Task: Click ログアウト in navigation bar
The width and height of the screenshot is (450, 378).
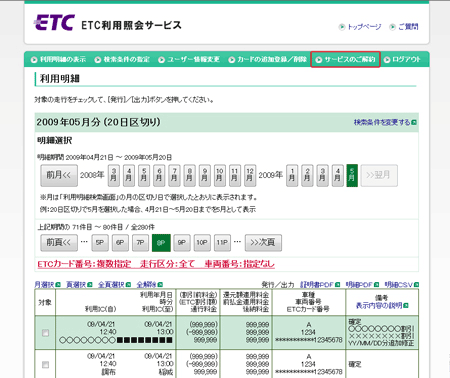Action: click(x=402, y=59)
